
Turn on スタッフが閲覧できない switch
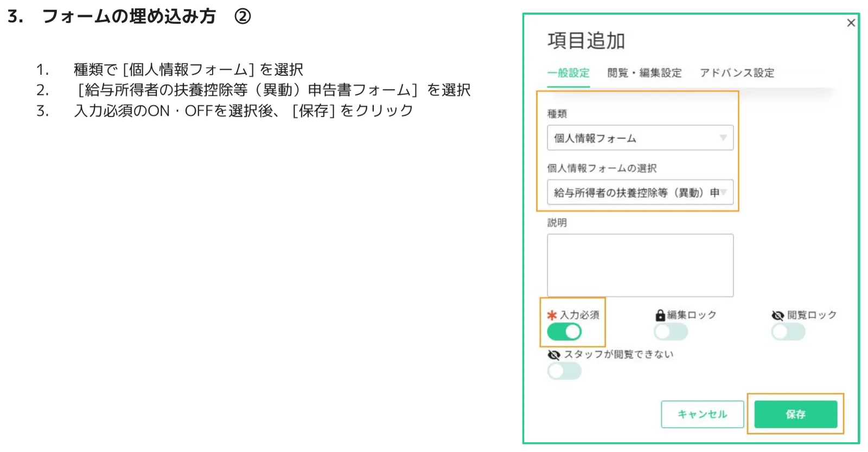tap(564, 371)
